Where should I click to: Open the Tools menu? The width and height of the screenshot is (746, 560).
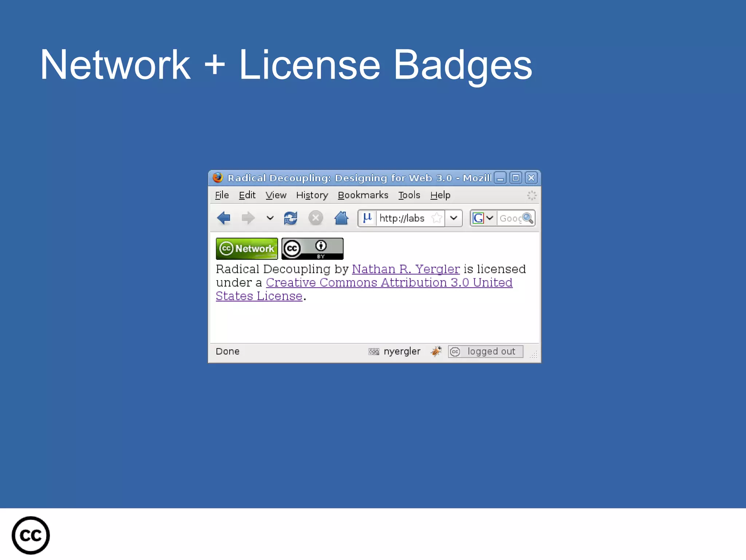tap(409, 195)
